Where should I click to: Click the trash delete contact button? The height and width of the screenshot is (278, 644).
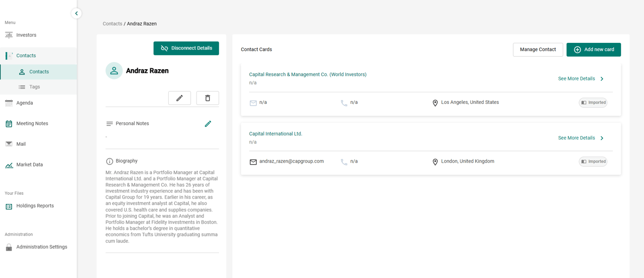click(208, 98)
